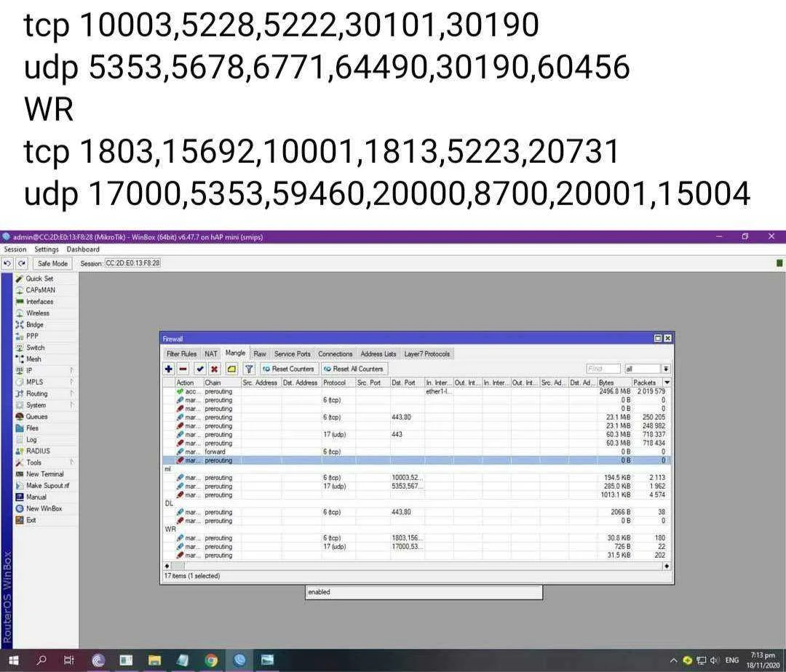Open the 'all' chain filter dropdown
The width and height of the screenshot is (786, 672).
(x=666, y=369)
